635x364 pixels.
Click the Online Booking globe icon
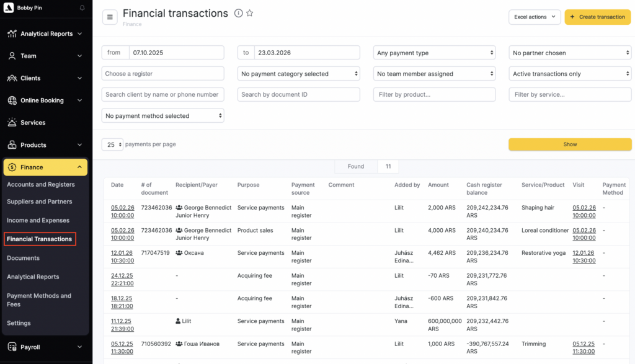pos(12,100)
